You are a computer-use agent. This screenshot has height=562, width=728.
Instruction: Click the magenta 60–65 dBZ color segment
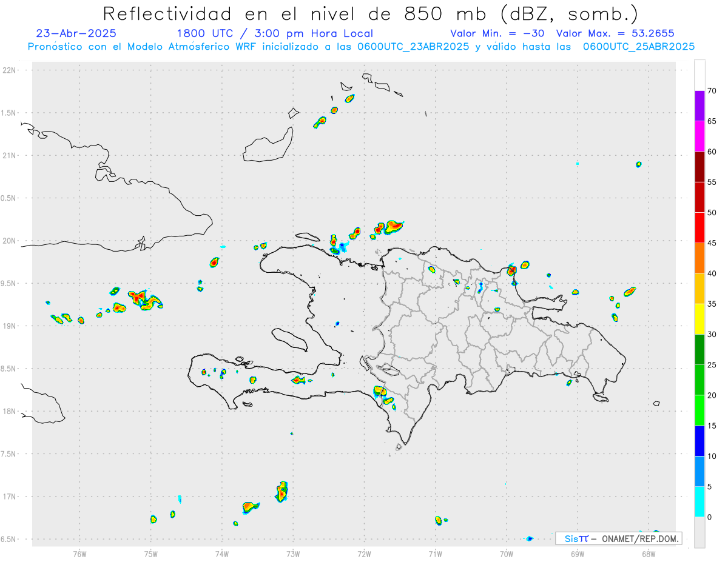click(699, 136)
